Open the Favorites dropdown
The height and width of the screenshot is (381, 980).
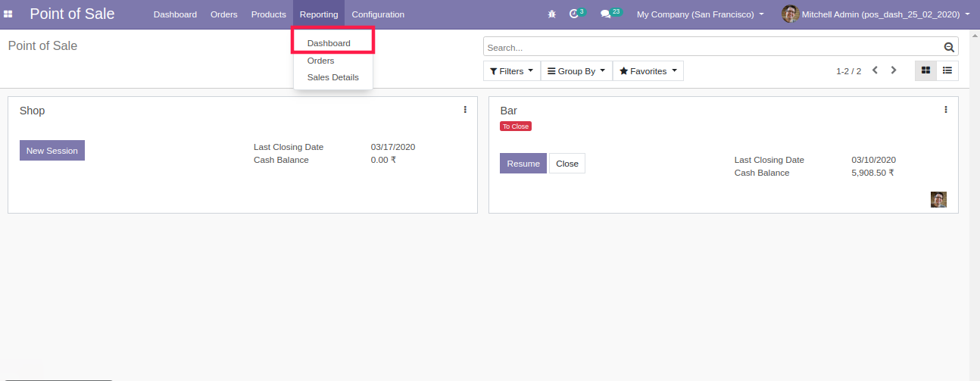click(648, 71)
